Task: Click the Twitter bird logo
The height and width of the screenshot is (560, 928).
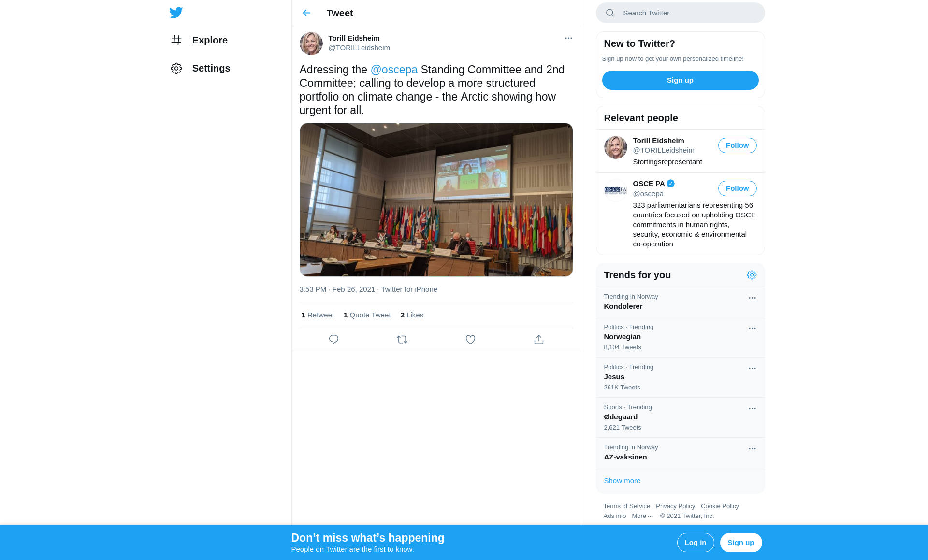Action: pyautogui.click(x=176, y=13)
